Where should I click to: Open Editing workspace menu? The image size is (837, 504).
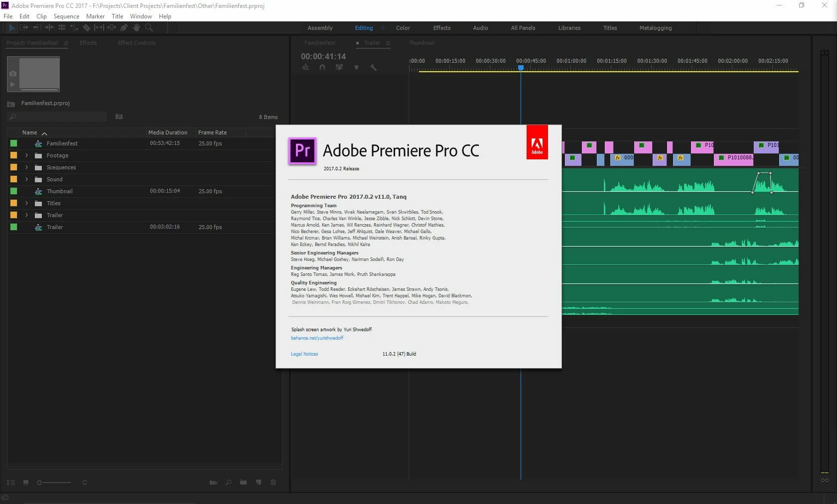(x=383, y=28)
